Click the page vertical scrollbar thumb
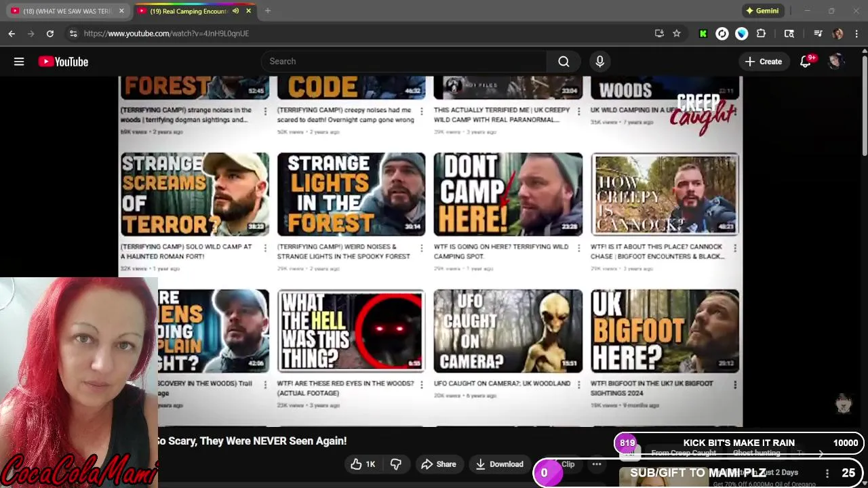 864,106
